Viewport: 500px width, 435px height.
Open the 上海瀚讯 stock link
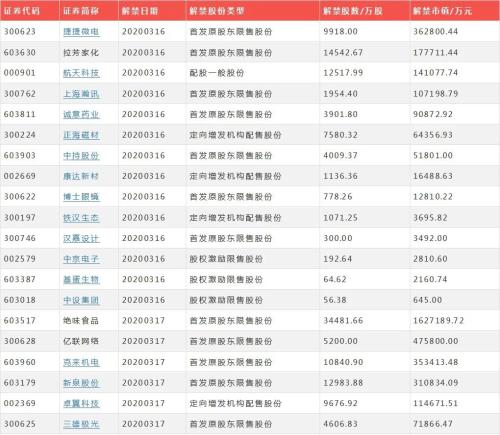coord(81,94)
